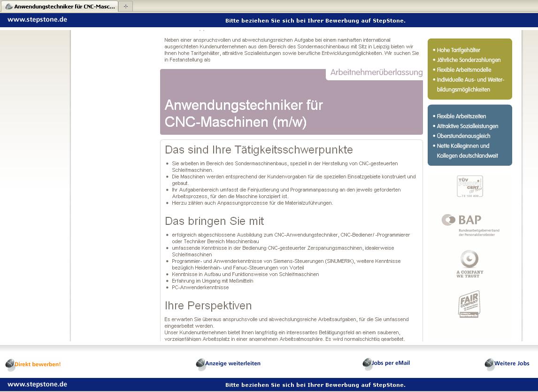Viewport: 538px width, 392px height.
Task: Click Individuelle Aus- und Weiterbildungsmöglichkeiten bullet
Action: point(470,85)
